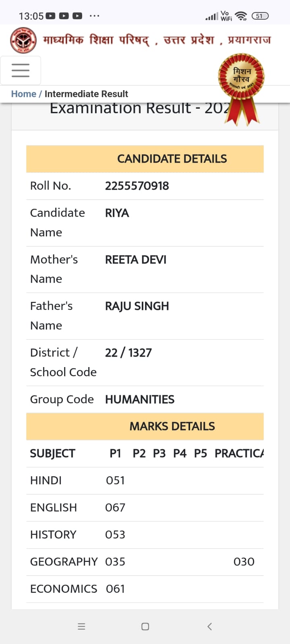The image size is (290, 644).
Task: Select Intermediate Result breadcrumb text
Action: click(x=86, y=94)
